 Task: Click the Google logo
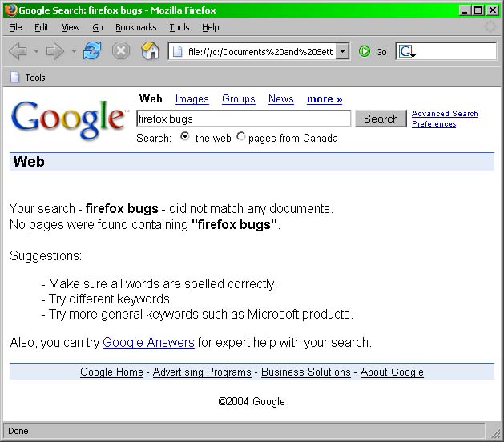coord(69,119)
